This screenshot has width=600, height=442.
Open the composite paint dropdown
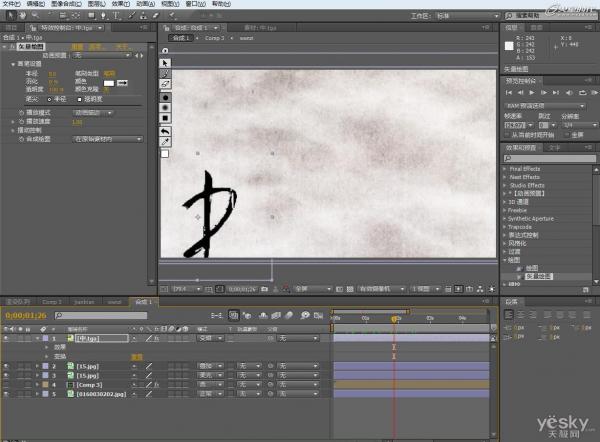click(108, 139)
